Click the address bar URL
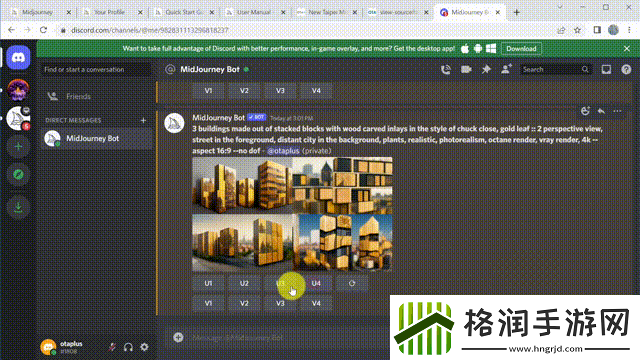Image resolution: width=640 pixels, height=360 pixels. 150,30
